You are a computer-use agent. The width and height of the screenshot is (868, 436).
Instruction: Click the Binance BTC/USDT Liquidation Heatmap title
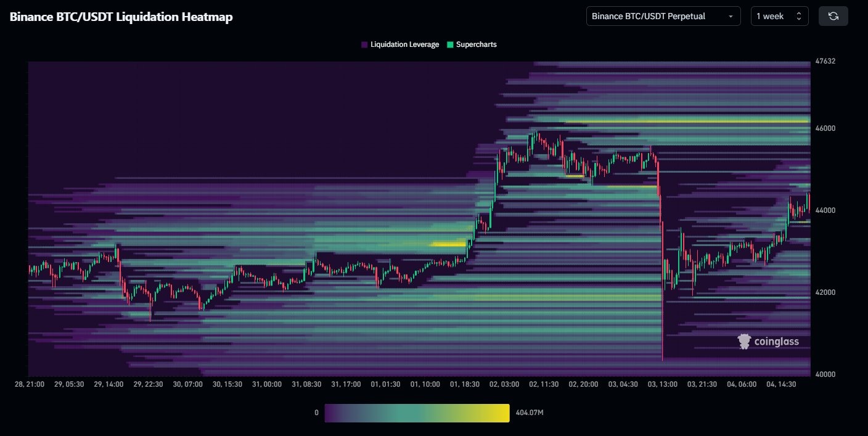point(121,17)
